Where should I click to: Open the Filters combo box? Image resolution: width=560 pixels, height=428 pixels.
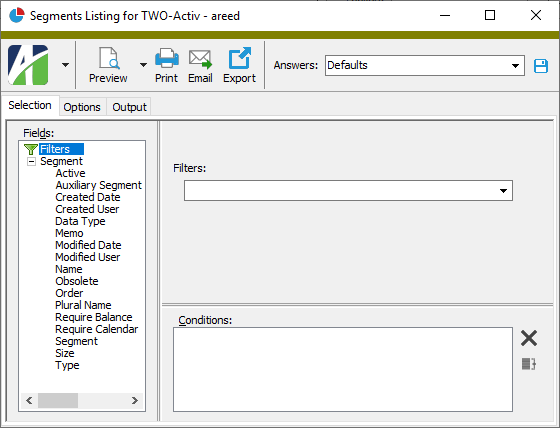[x=348, y=190]
